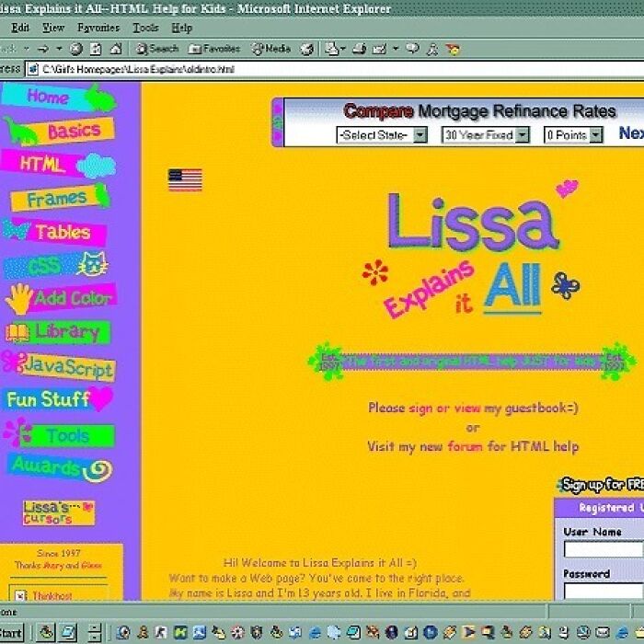Click the Password input field

[604, 591]
